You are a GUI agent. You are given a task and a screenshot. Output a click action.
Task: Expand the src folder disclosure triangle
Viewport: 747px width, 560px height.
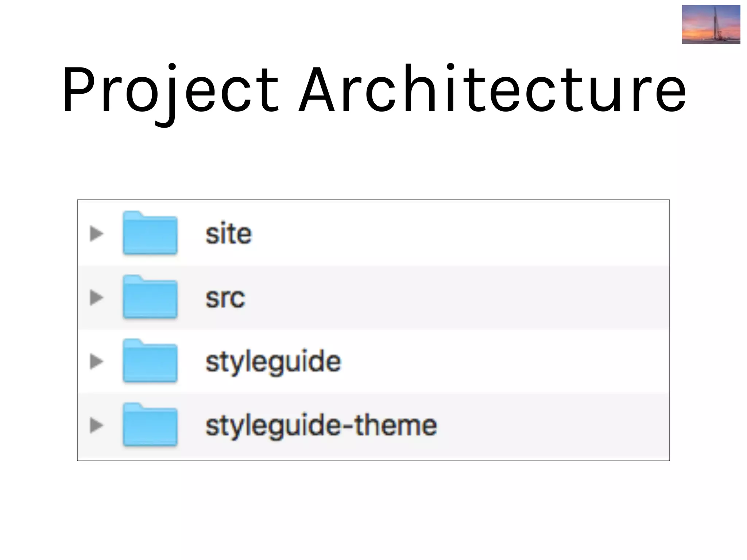tap(96, 297)
